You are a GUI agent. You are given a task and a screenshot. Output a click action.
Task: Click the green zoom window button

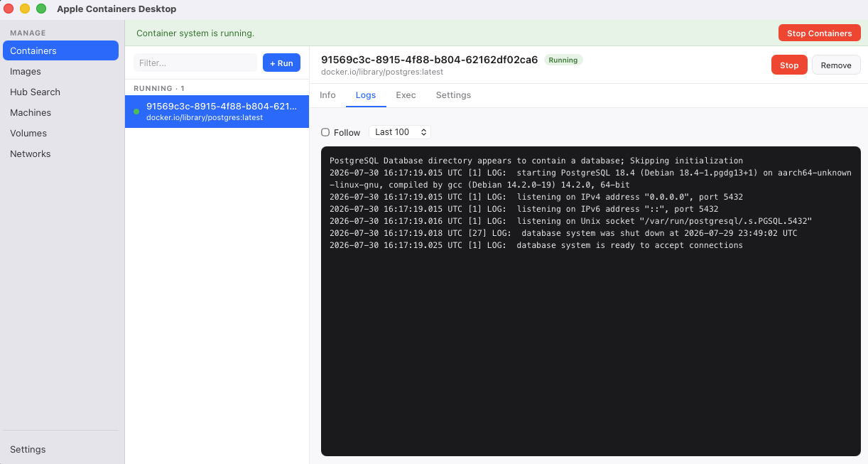(x=41, y=9)
